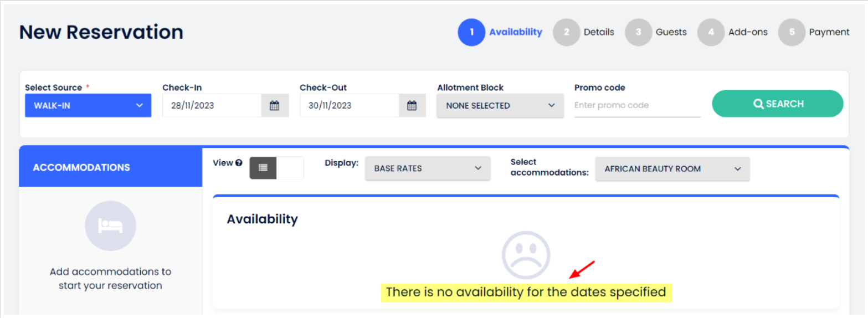868x318 pixels.
Task: Open the Display BASE RATES dropdown
Action: (427, 168)
